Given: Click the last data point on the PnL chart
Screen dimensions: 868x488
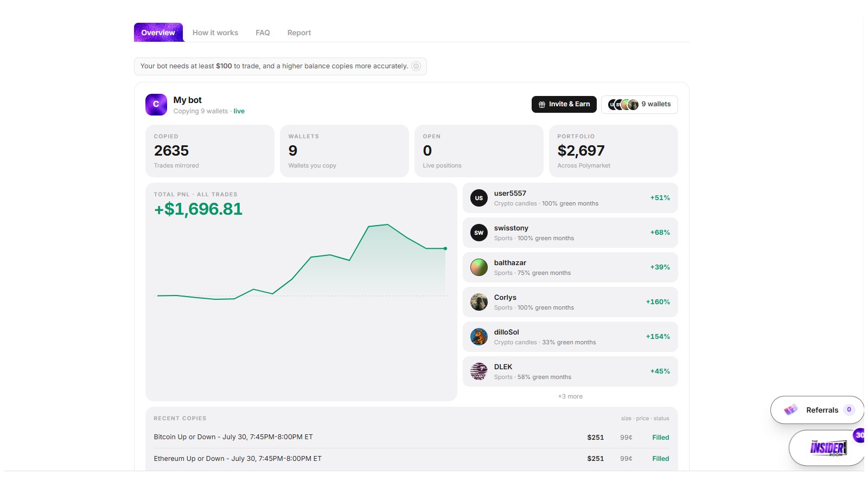Looking at the screenshot, I should (x=445, y=248).
